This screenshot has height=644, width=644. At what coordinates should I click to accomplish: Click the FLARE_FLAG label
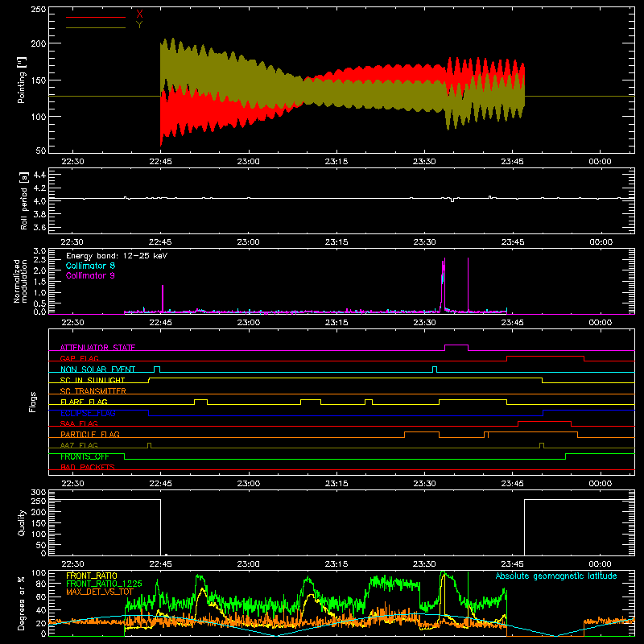tap(84, 402)
